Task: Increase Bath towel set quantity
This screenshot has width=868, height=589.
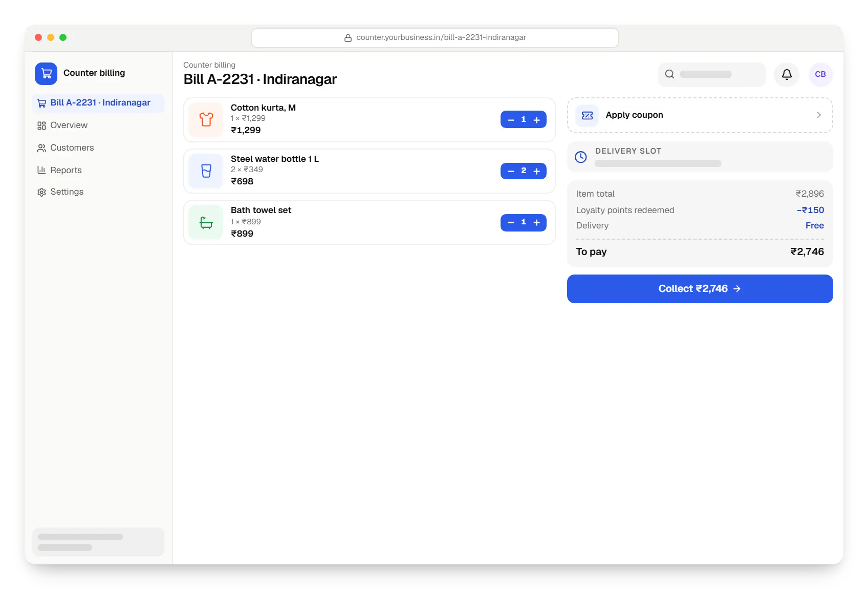Action: pos(536,222)
